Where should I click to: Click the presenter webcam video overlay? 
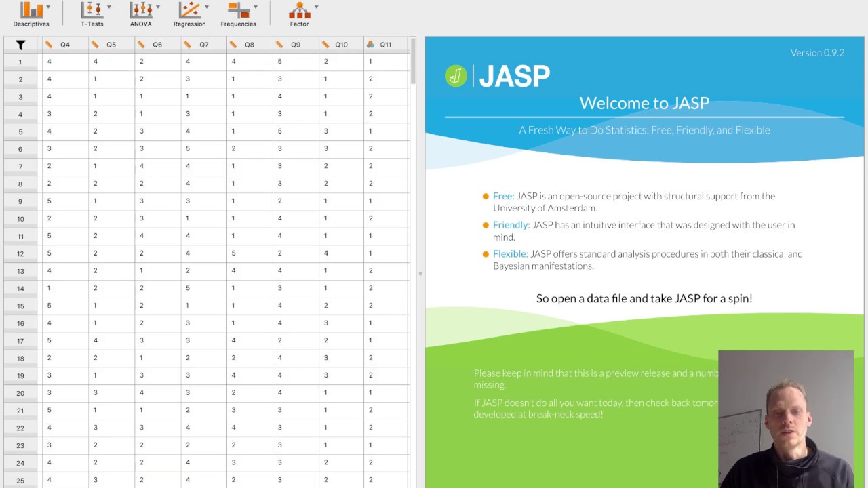coord(786,419)
